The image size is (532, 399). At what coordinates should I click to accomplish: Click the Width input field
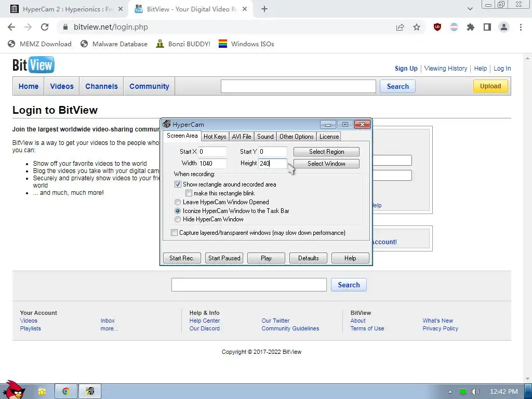(x=212, y=164)
